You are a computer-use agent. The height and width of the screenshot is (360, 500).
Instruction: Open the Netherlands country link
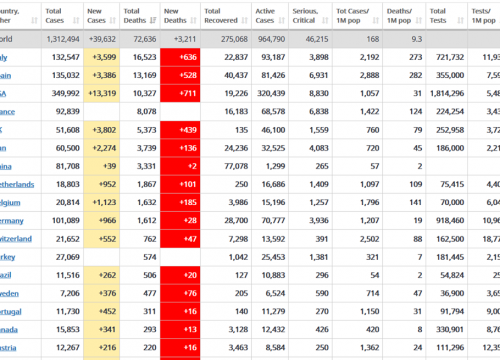(x=17, y=184)
